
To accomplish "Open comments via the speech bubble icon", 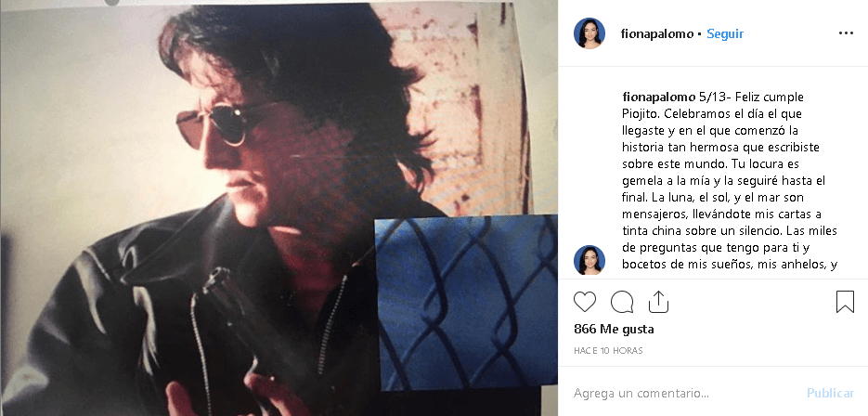I will 622,302.
